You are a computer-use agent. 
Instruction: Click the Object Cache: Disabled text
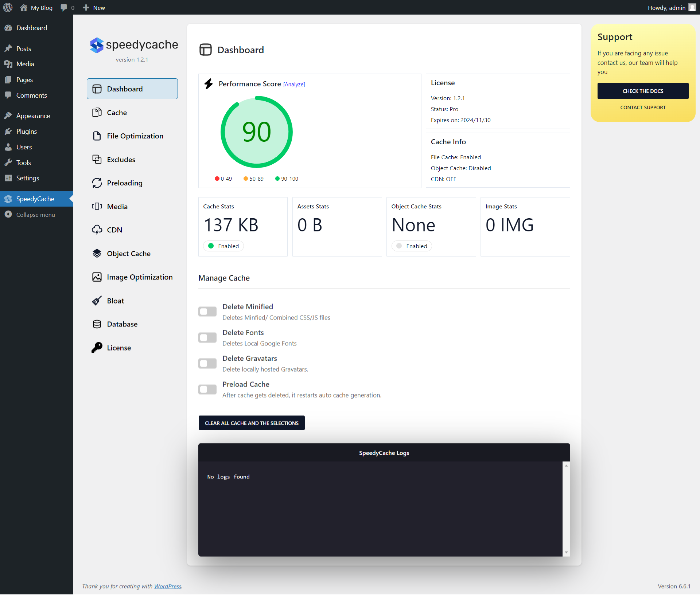pyautogui.click(x=461, y=168)
